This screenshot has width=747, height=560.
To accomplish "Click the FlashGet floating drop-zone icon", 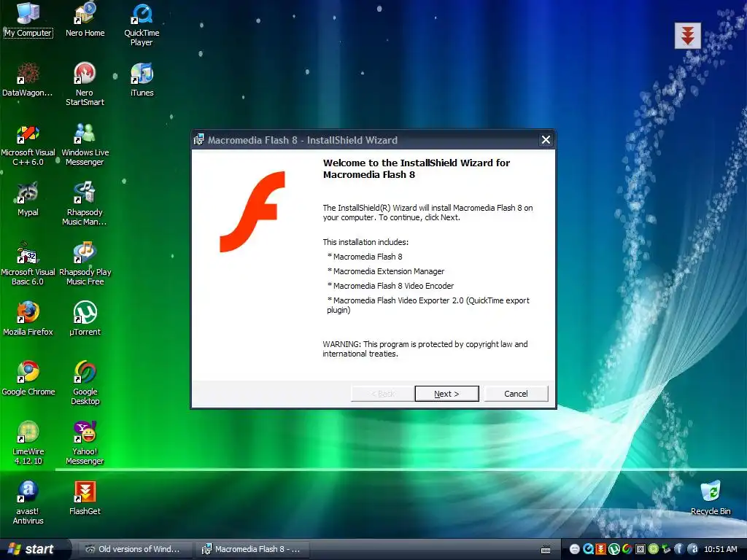I will coord(687,35).
